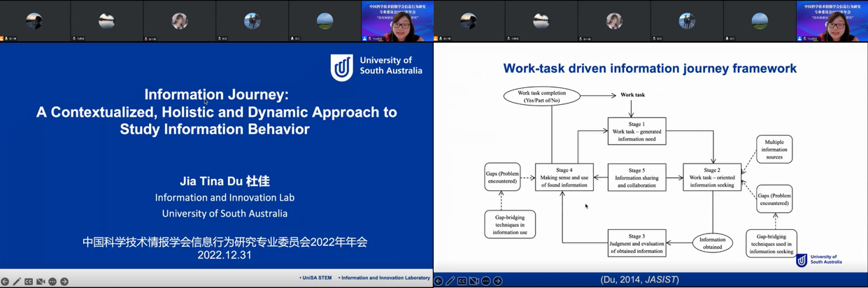The height and width of the screenshot is (288, 868).
Task: Click the Stage 1 work task box
Action: (636, 131)
